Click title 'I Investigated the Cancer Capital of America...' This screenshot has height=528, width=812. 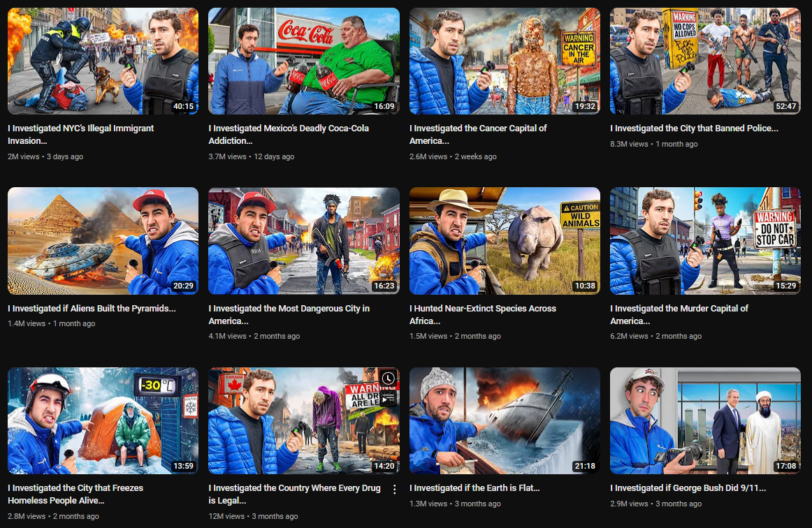point(478,135)
